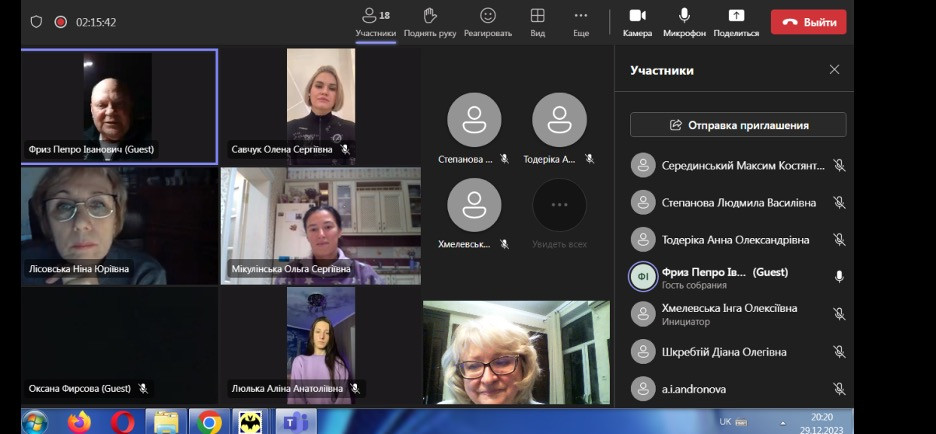Image resolution: width=936 pixels, height=434 pixels.
Task: Open File Explorer from the taskbar
Action: (166, 423)
